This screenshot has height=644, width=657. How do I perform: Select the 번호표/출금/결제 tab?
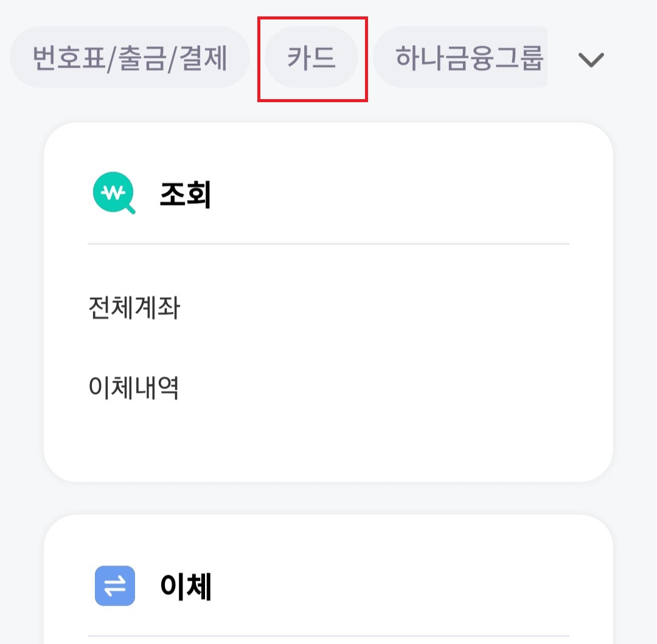click(x=130, y=57)
